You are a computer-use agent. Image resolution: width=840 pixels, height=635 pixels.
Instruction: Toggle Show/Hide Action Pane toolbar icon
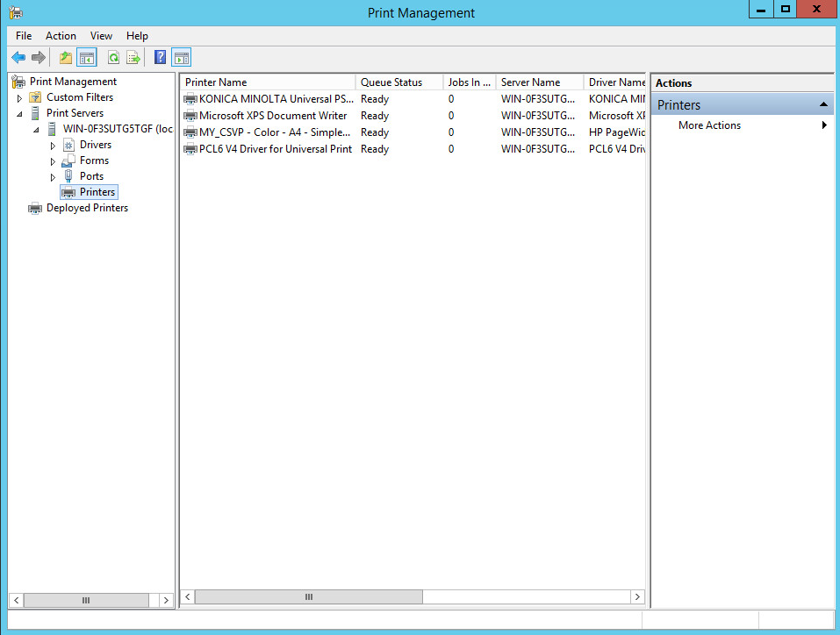[182, 57]
